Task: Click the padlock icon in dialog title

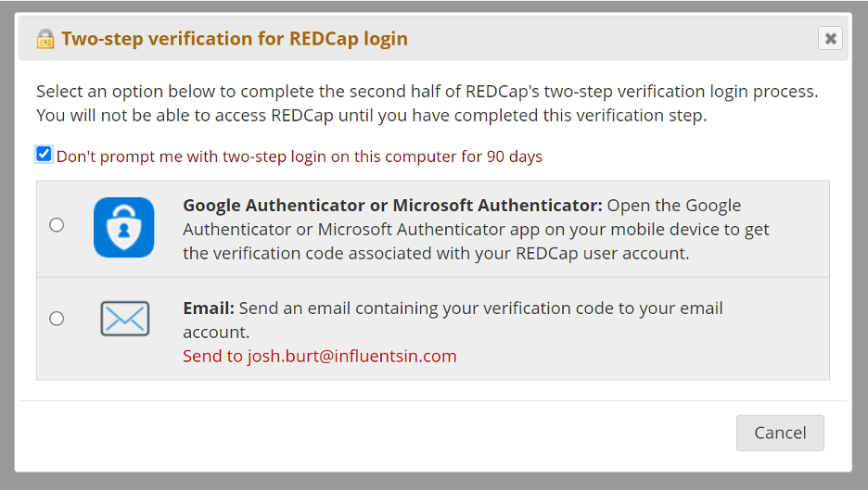Action: [x=45, y=39]
